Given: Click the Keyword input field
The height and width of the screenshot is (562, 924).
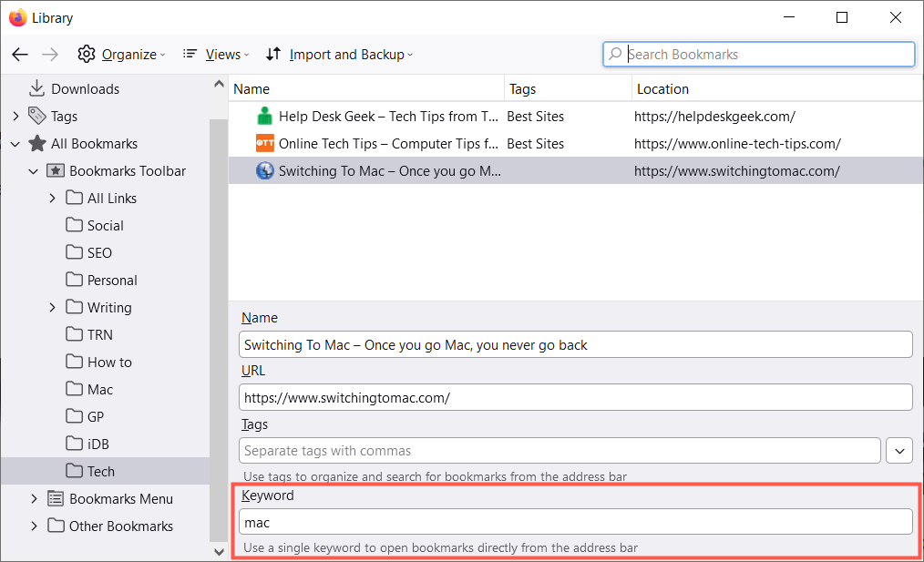Looking at the screenshot, I should [575, 522].
